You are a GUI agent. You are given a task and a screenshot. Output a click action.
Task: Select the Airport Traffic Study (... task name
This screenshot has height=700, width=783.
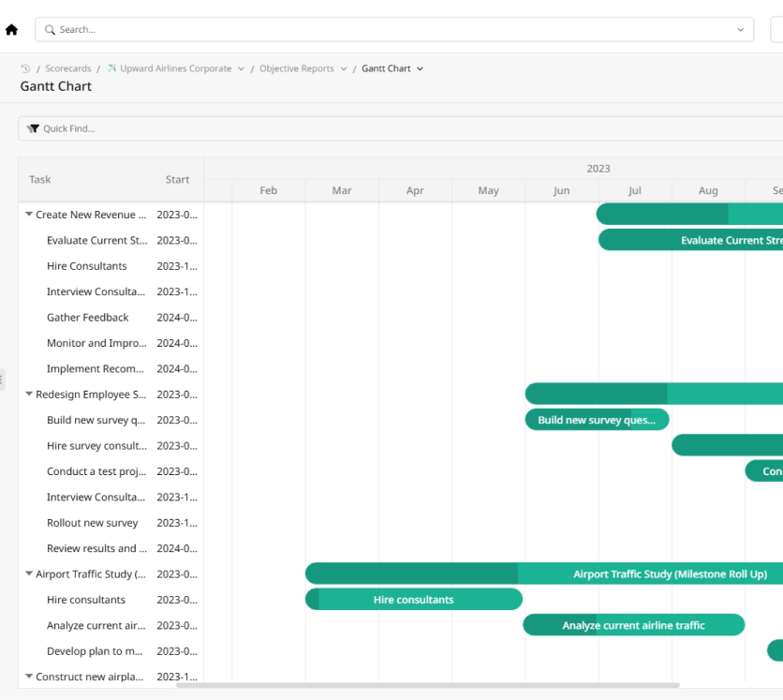click(91, 574)
